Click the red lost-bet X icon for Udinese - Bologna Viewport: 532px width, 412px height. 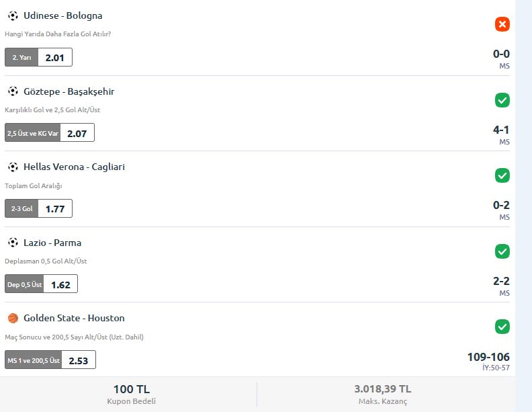point(502,24)
